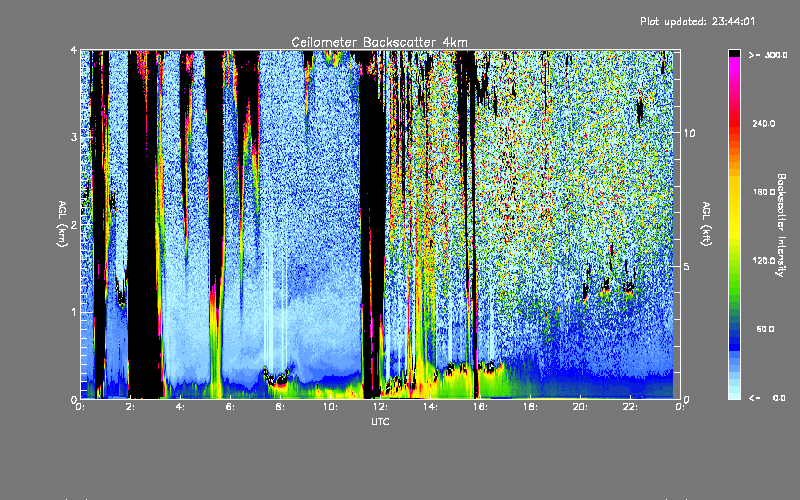Click the "8:" UTC time tick

281,407
